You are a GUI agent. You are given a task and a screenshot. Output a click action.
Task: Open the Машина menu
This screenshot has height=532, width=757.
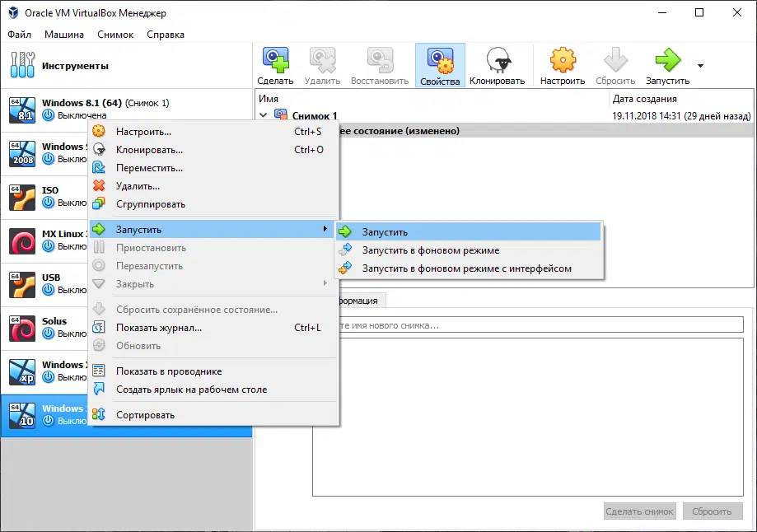point(64,35)
